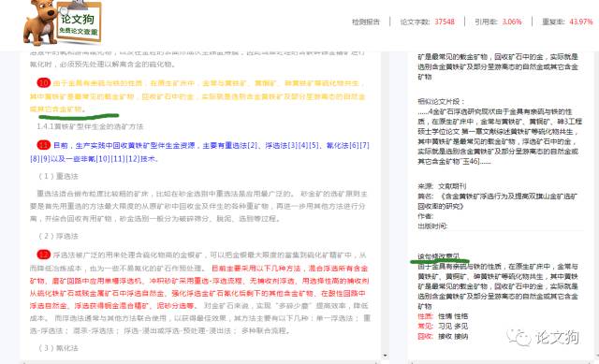Click the 作者 field in right panel
Viewport: 599px width, 364px height.
click(x=426, y=216)
